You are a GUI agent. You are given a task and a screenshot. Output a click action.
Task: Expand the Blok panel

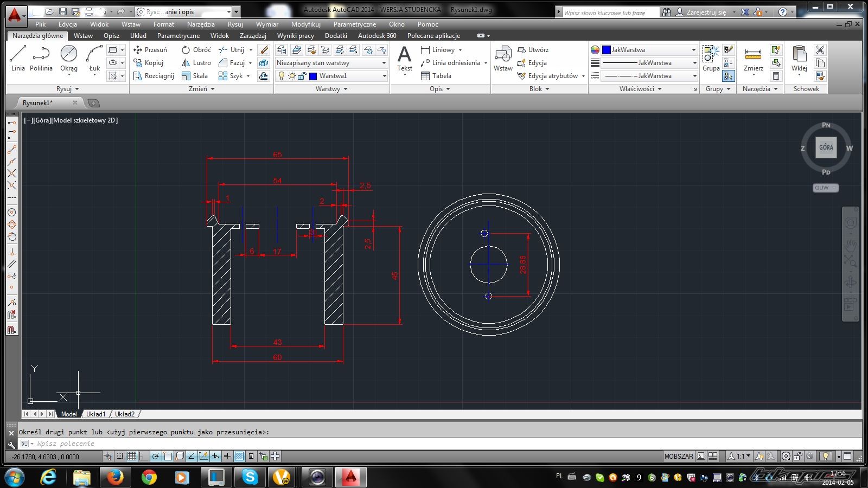tap(539, 89)
